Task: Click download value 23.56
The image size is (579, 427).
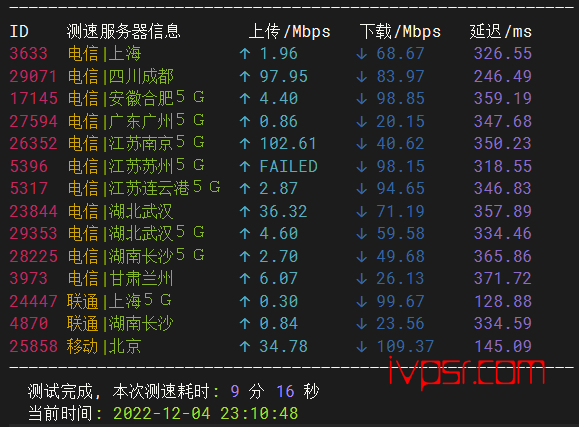Action: [x=401, y=324]
